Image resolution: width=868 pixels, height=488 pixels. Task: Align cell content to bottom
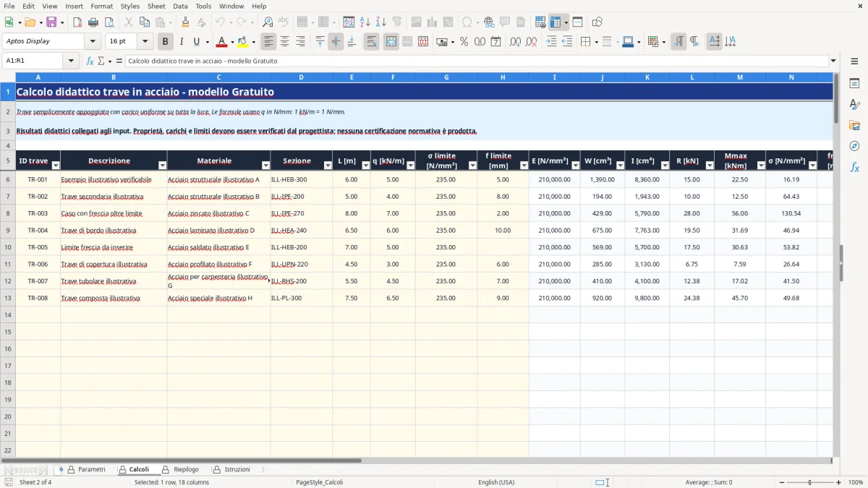pos(352,42)
